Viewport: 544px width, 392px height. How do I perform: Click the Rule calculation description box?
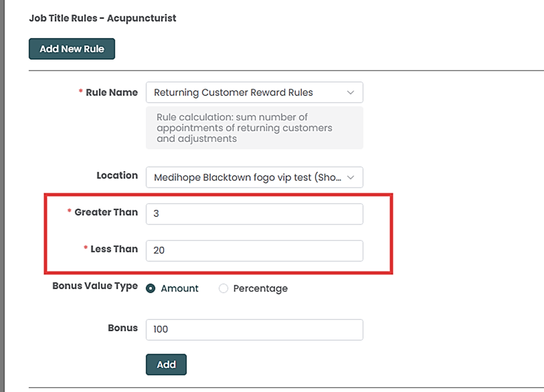[254, 128]
